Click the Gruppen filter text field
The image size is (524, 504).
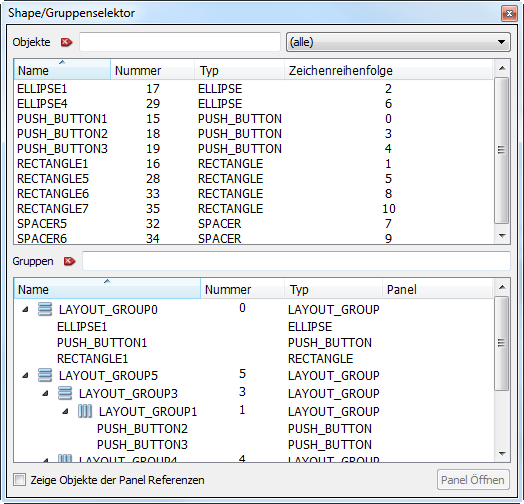click(296, 261)
